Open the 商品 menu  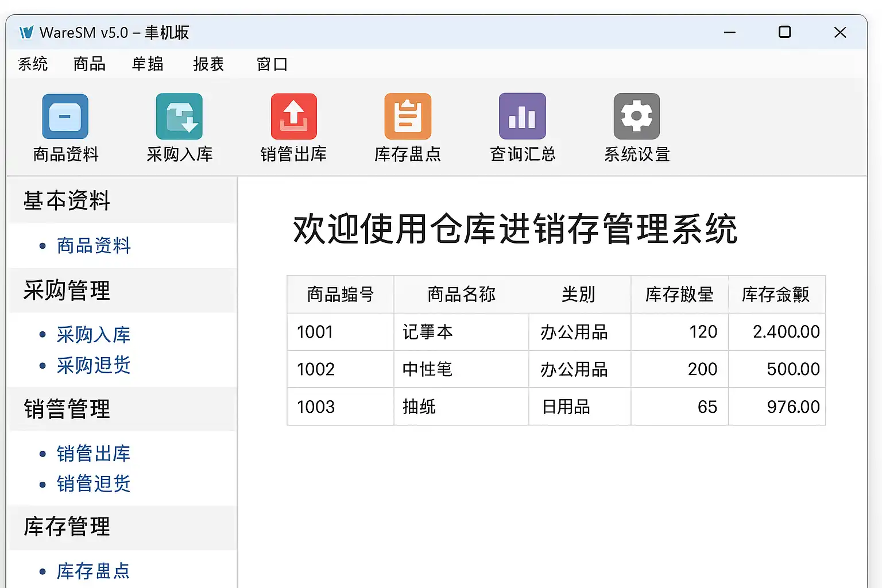point(90,64)
